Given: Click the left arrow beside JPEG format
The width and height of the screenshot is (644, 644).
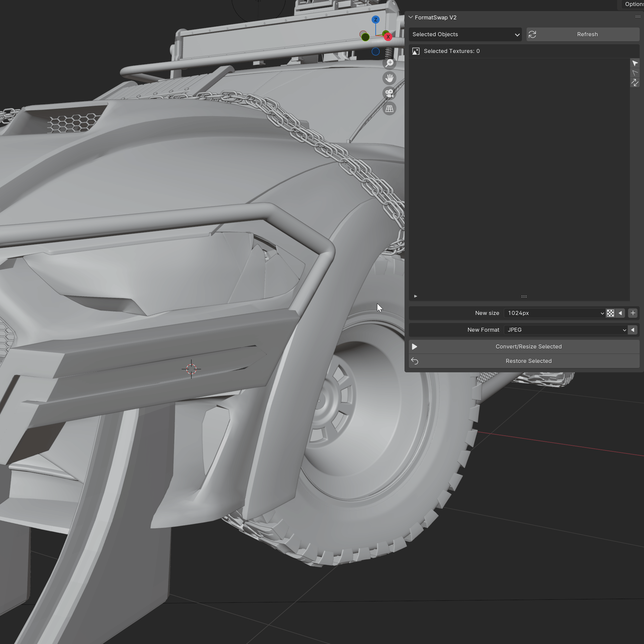Looking at the screenshot, I should (633, 330).
